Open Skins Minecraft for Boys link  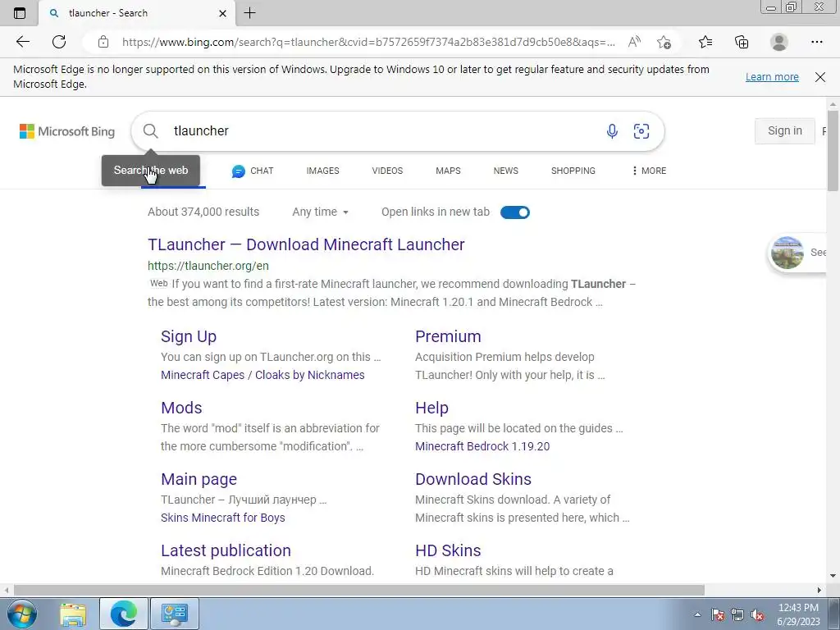point(223,518)
